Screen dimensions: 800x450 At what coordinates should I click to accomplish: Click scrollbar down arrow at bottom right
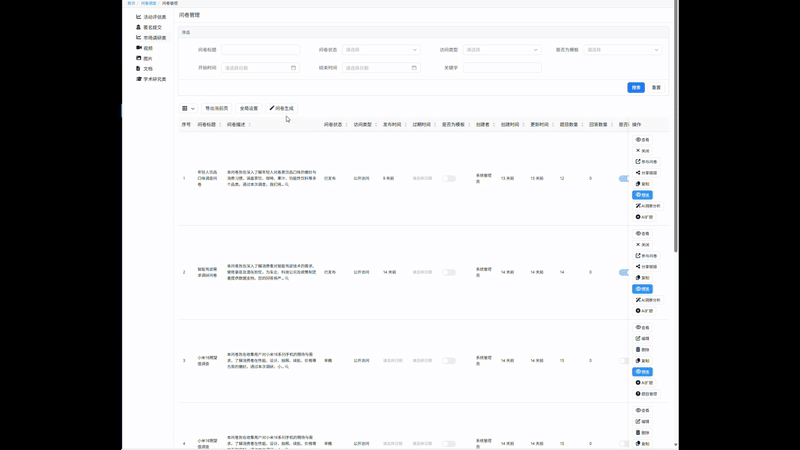[676, 445]
